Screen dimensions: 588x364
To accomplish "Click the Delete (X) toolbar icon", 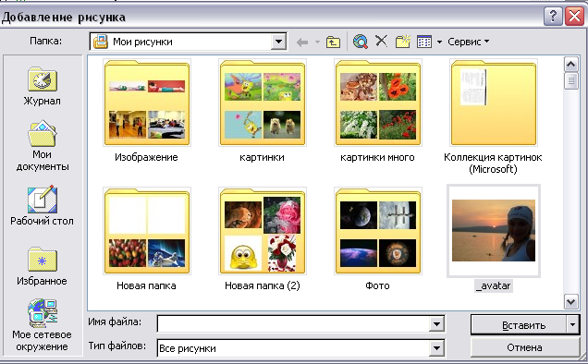I will pos(382,41).
